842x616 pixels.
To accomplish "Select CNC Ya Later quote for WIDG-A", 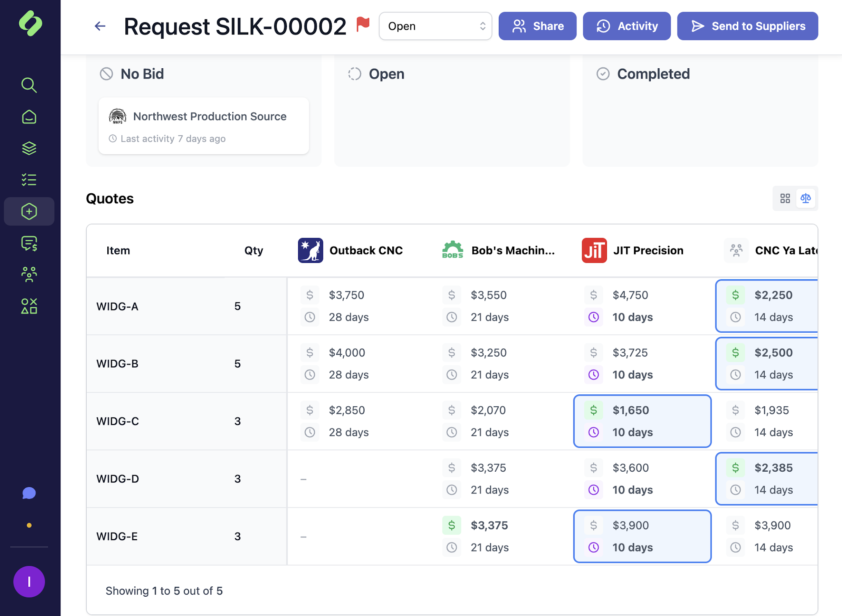I will pos(767,306).
